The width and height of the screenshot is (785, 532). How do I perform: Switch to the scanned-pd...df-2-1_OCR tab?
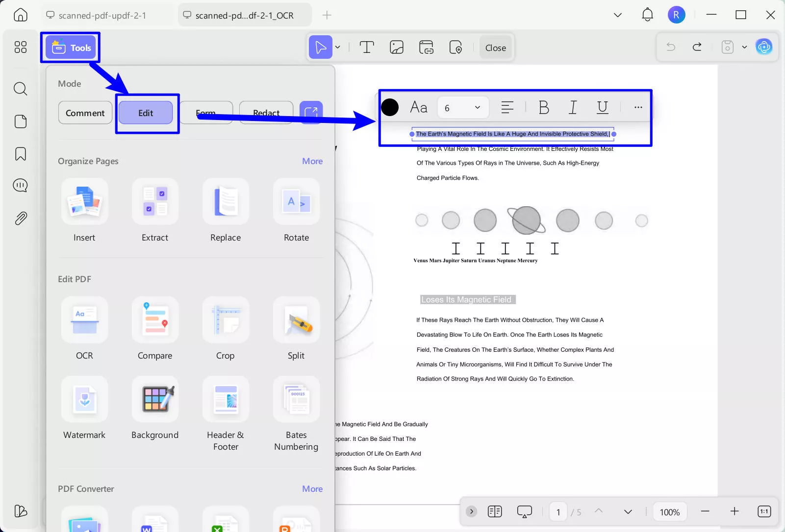[244, 15]
